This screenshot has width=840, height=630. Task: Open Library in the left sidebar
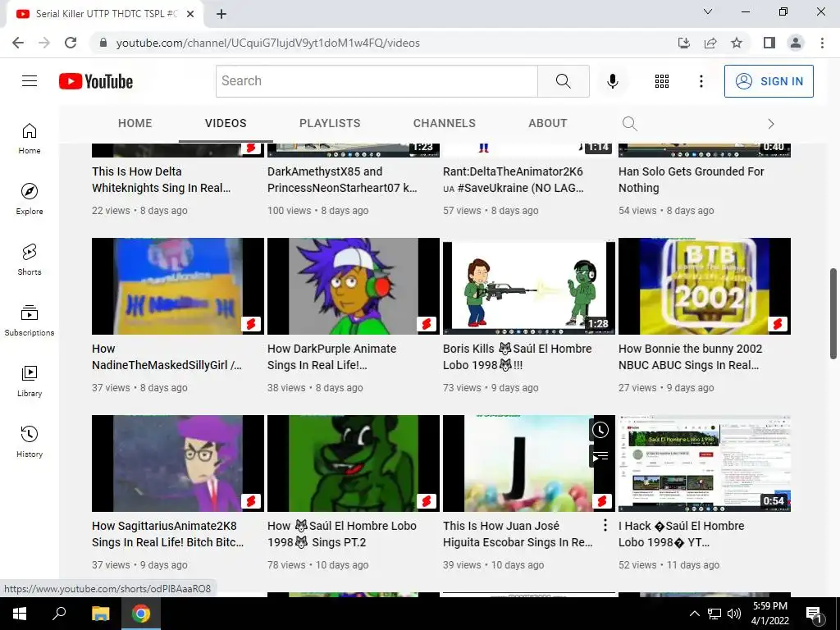[30, 381]
